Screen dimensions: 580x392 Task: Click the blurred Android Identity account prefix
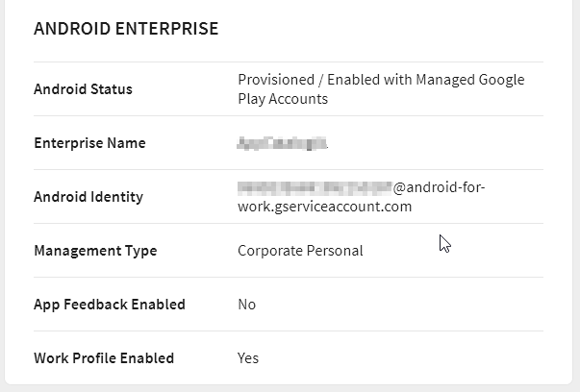(315, 187)
